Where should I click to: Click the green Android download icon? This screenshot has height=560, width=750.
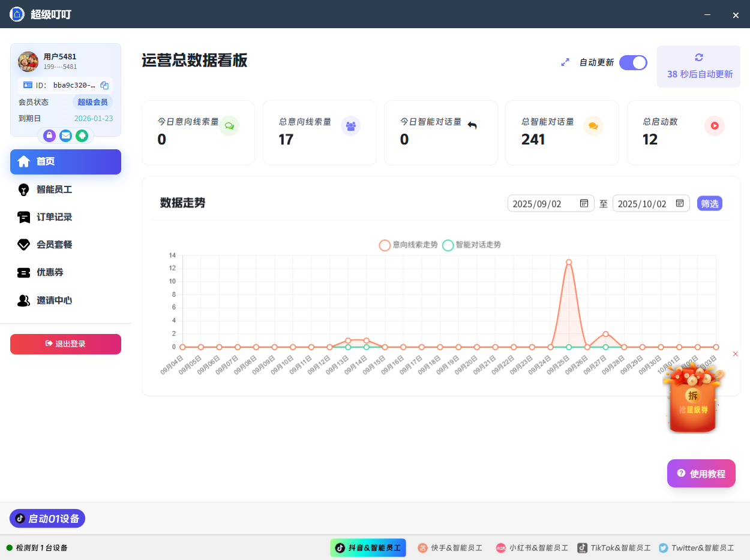click(82, 136)
